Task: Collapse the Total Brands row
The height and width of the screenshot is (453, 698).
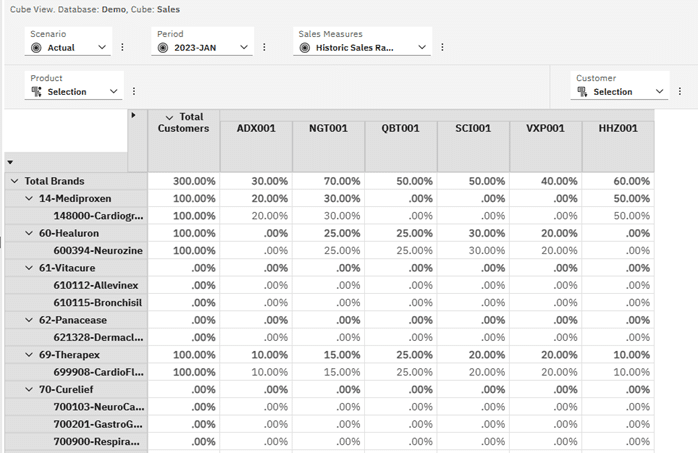Action: (15, 181)
